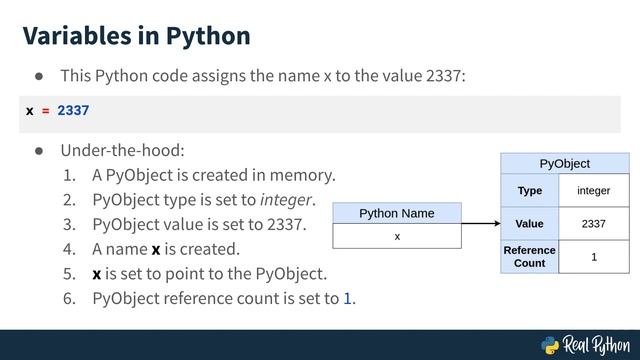Click step 3 'PyObject value is set to 2337.'
This screenshot has height=360, width=640.
[199, 224]
